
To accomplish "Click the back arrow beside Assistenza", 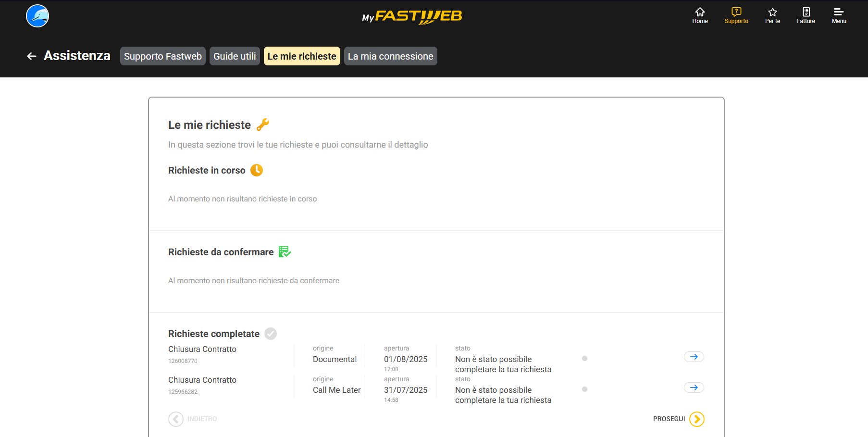I will click(x=32, y=56).
